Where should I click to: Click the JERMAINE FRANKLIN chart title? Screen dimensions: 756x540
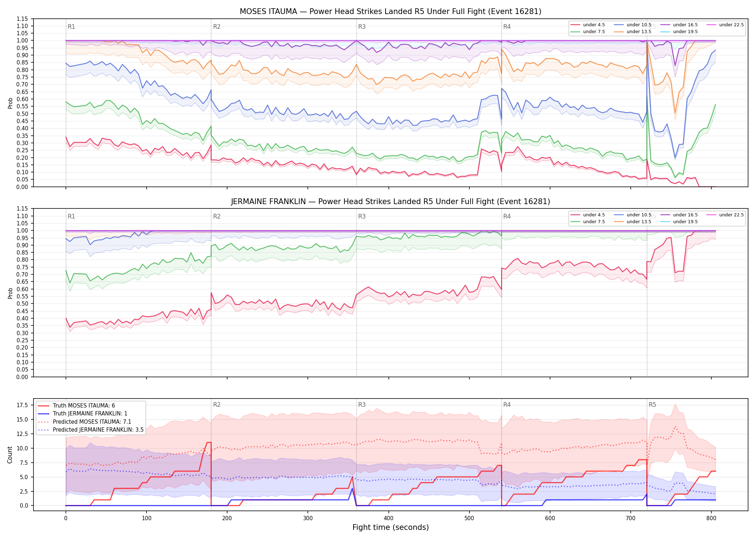tap(391, 202)
